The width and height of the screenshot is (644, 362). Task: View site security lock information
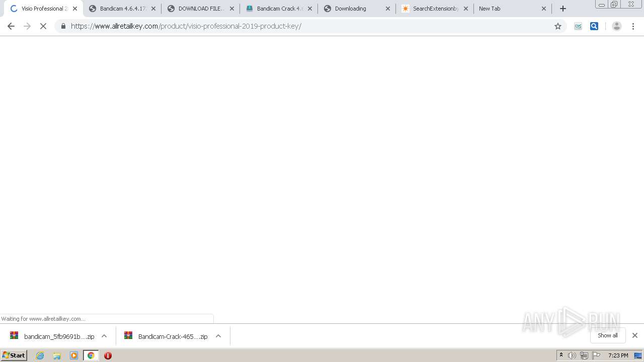63,26
